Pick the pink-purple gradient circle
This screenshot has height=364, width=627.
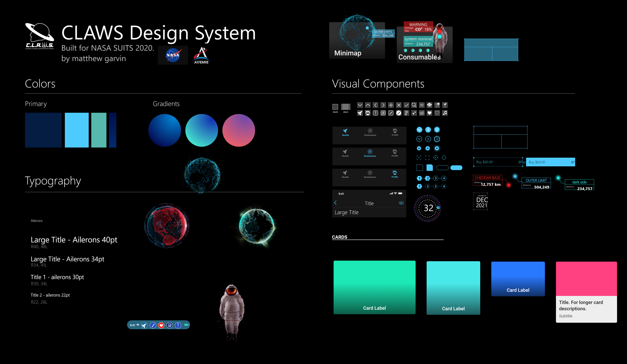click(239, 130)
